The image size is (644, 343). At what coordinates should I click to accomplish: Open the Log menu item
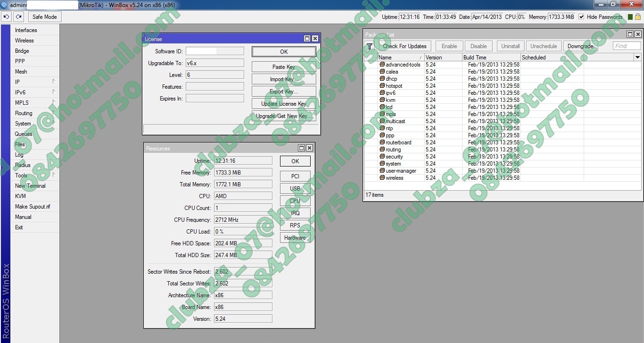35,155
